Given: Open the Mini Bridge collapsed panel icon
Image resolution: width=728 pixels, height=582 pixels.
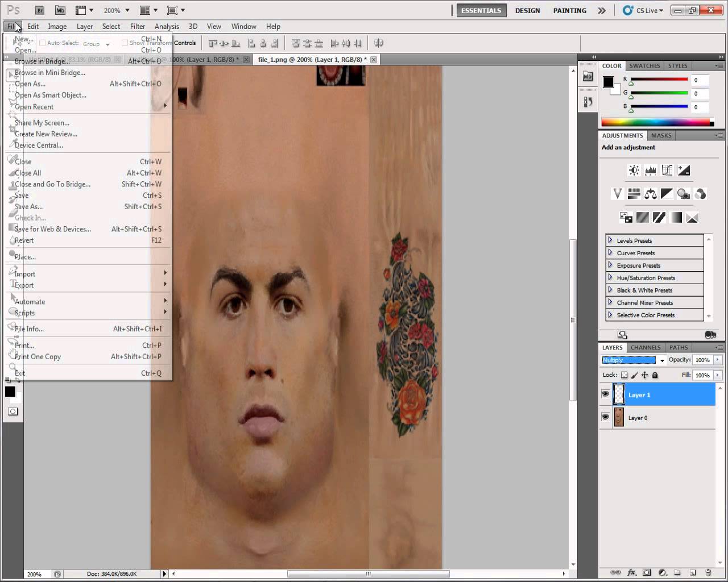Looking at the screenshot, I should click(x=588, y=77).
